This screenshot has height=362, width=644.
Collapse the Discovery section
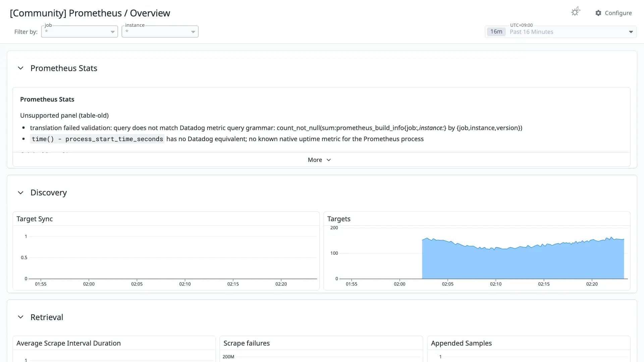(x=20, y=193)
